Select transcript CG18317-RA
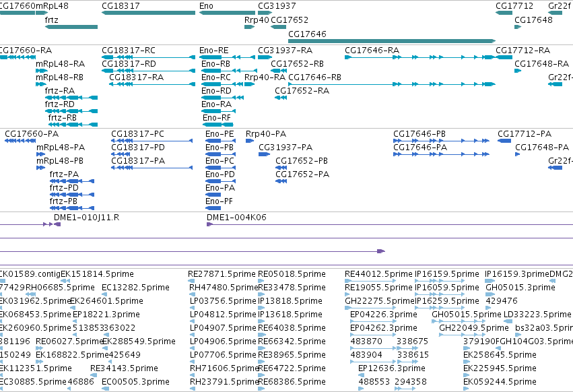 [136, 77]
